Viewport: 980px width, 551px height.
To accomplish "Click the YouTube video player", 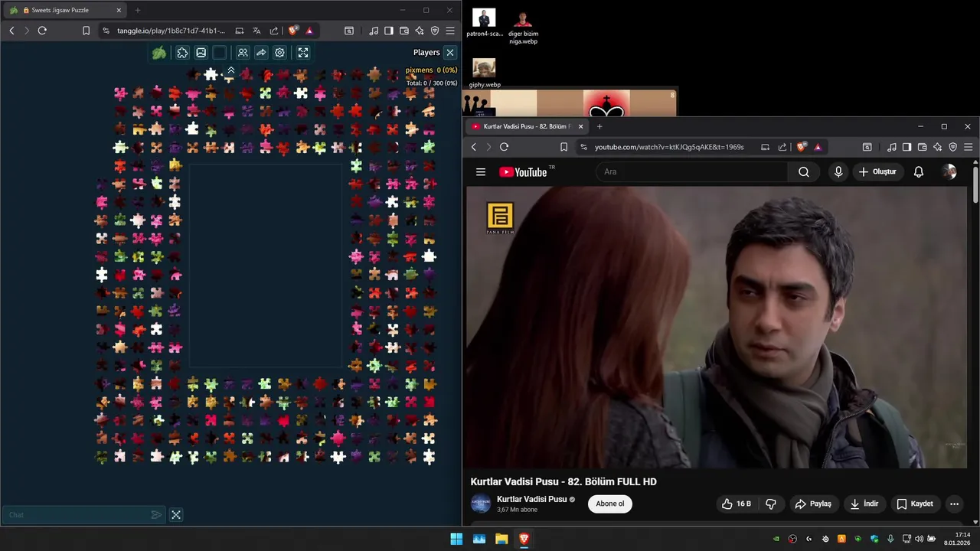I will click(x=717, y=328).
